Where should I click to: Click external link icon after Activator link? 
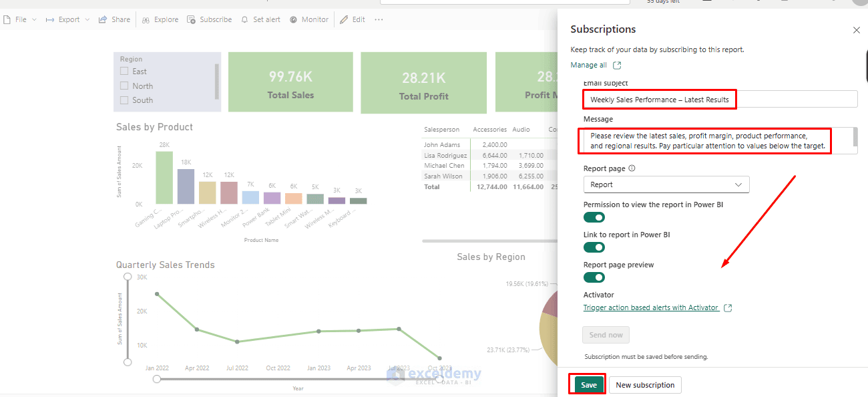point(728,307)
